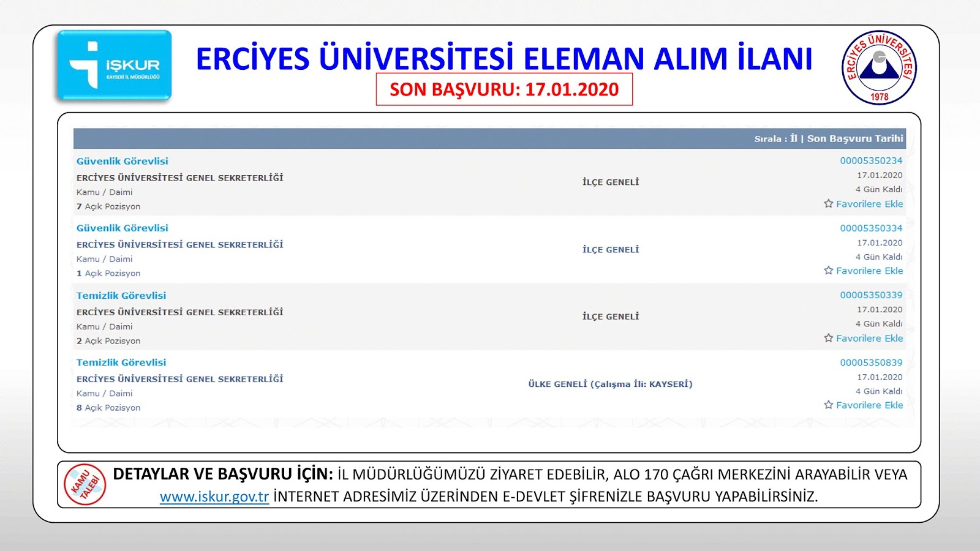The image size is (980, 551).
Task: Click the star icon for listing 00005350334
Action: [828, 270]
